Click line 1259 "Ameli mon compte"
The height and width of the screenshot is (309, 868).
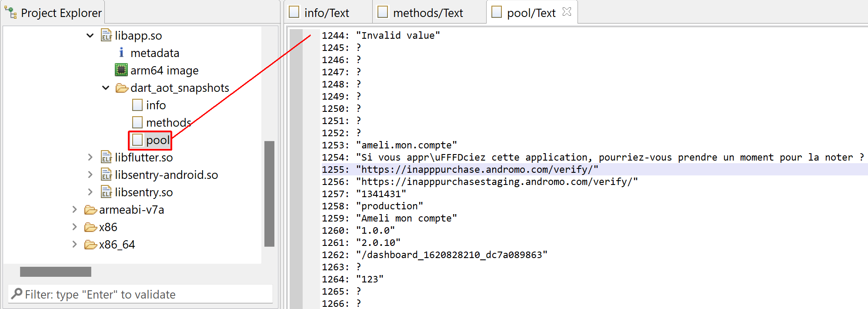(x=407, y=218)
